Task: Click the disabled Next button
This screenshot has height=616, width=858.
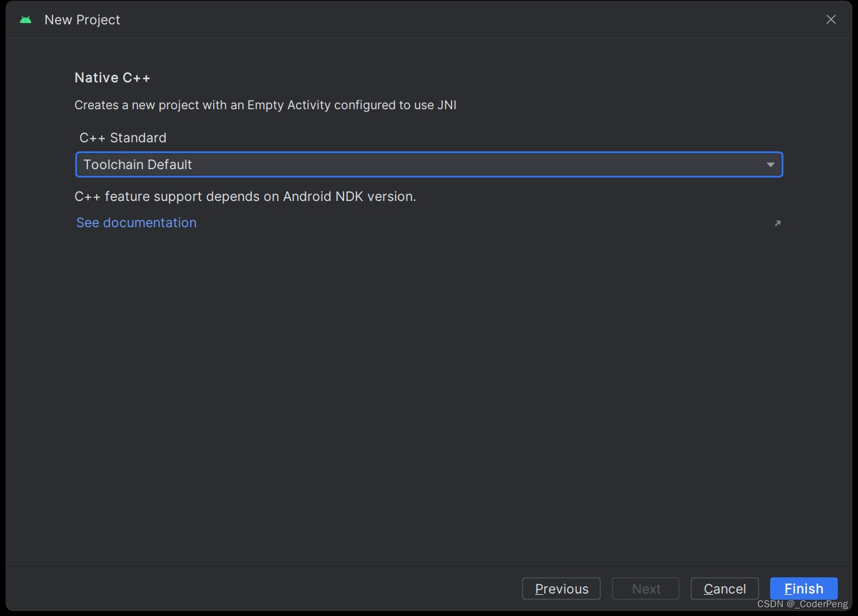Action: coord(646,589)
